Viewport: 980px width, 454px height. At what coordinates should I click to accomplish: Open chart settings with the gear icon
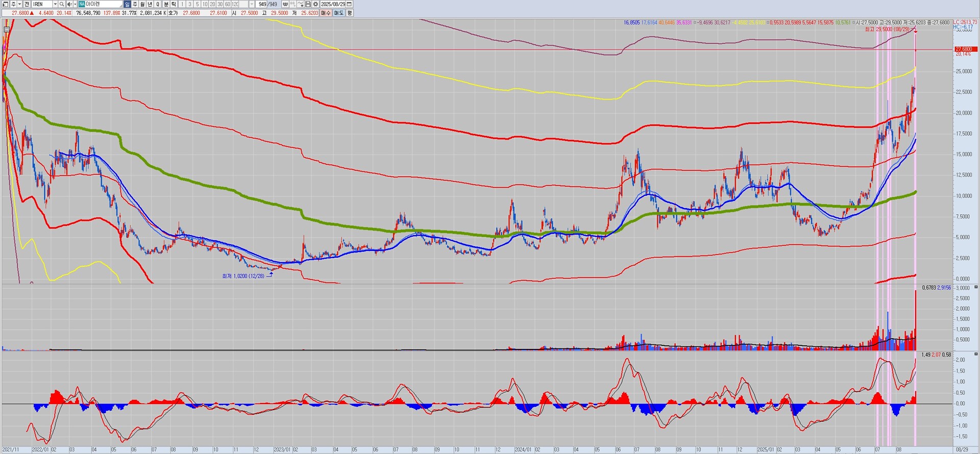(x=315, y=4)
